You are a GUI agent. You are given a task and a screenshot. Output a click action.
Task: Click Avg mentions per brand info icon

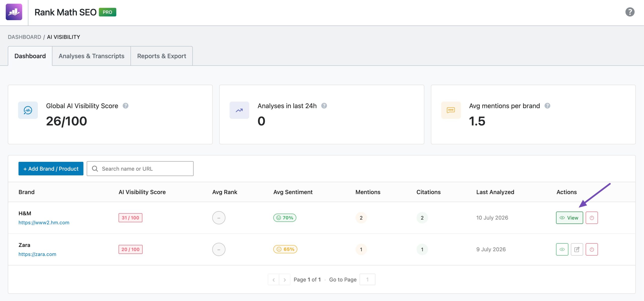click(x=547, y=106)
